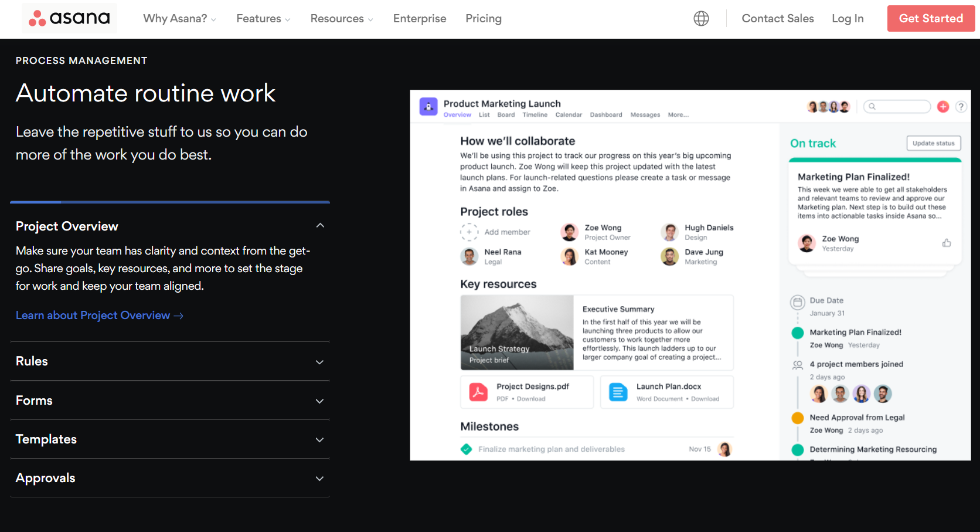Expand the Rules section
980x532 pixels.
pos(320,362)
